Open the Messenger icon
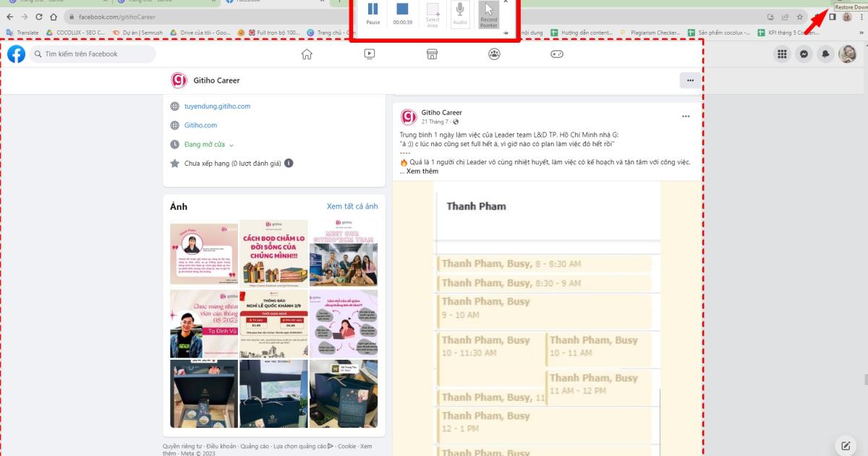This screenshot has height=456, width=868. click(804, 54)
